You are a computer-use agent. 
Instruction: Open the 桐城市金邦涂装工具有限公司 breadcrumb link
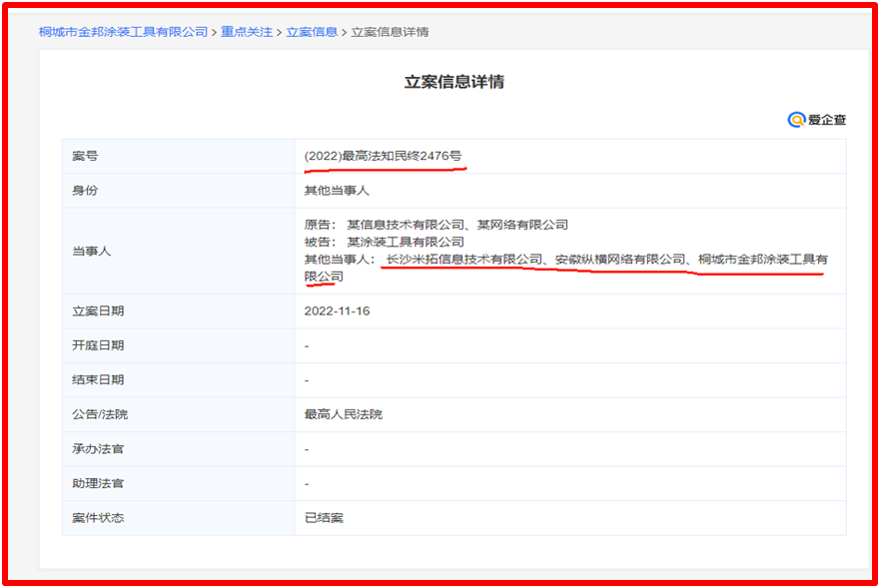pos(123,32)
